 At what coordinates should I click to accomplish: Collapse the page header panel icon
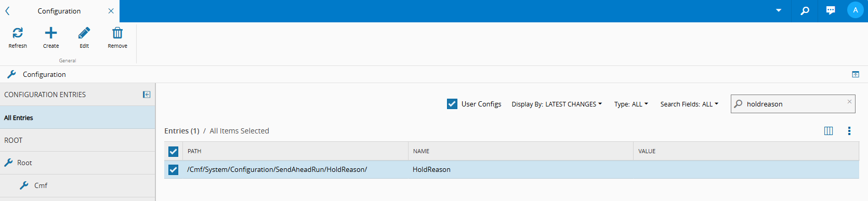coord(856,74)
